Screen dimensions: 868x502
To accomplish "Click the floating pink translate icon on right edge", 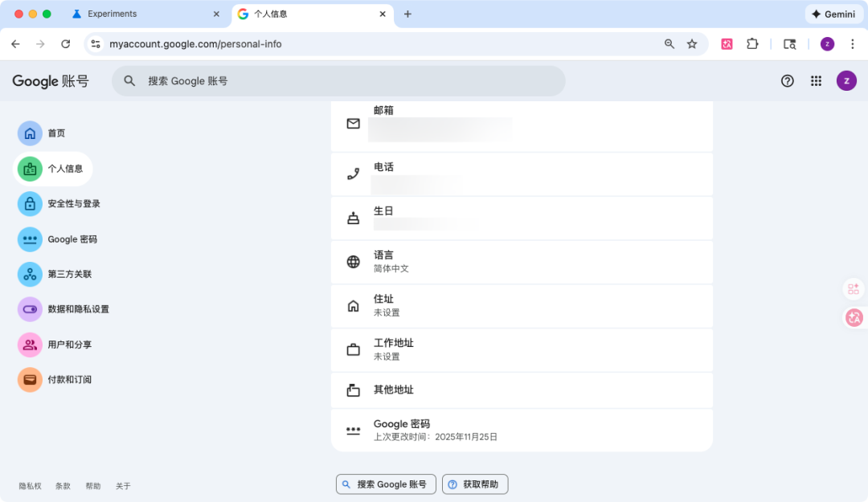I will (854, 318).
